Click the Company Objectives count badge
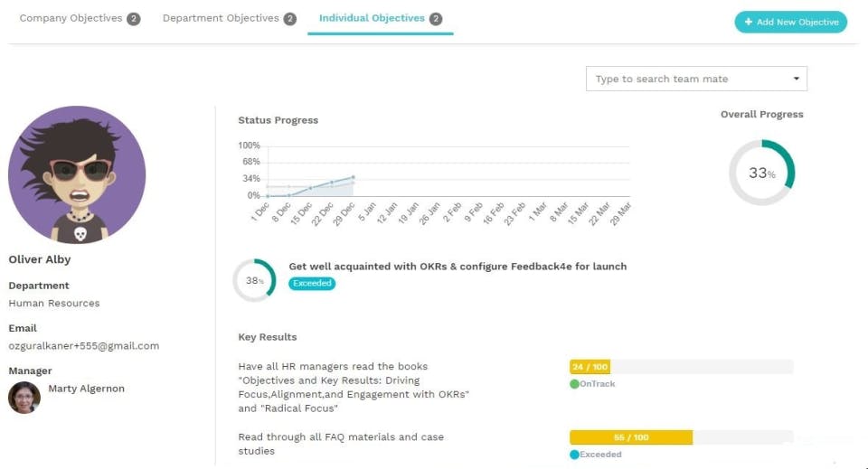 coord(134,18)
